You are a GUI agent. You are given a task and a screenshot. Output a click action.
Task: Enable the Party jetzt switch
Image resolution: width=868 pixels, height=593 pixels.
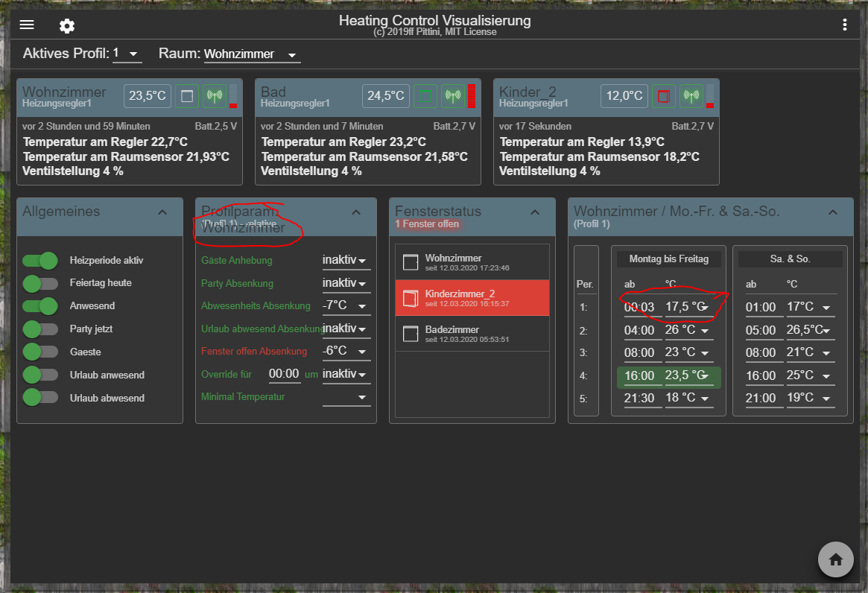[40, 329]
